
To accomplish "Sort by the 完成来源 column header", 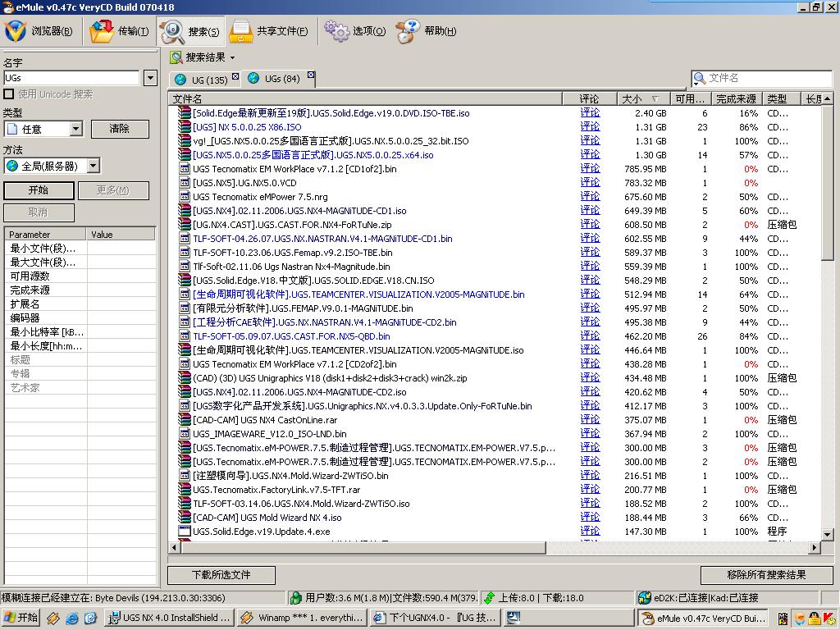I will [737, 98].
